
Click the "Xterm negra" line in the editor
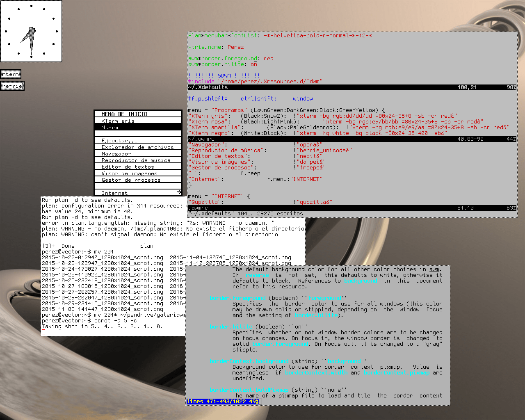pyautogui.click(x=318, y=133)
